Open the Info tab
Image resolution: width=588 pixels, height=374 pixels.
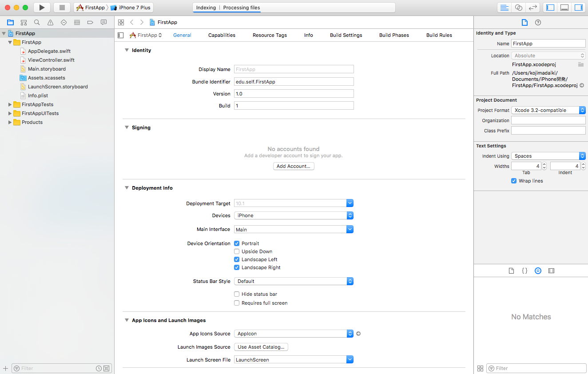[x=309, y=35]
